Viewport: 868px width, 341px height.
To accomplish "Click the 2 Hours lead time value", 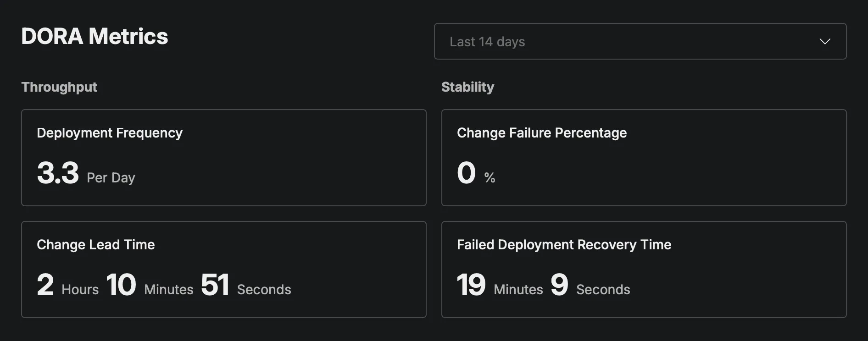I will [x=67, y=285].
